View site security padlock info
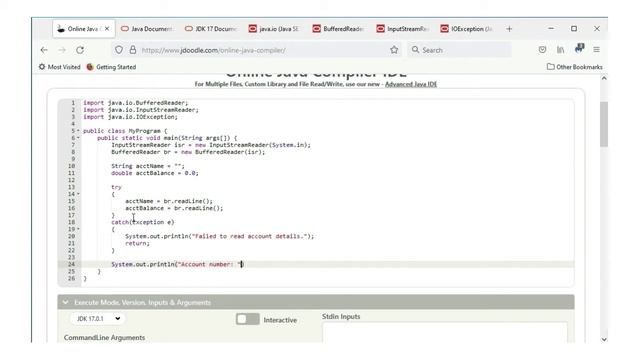 [133, 50]
